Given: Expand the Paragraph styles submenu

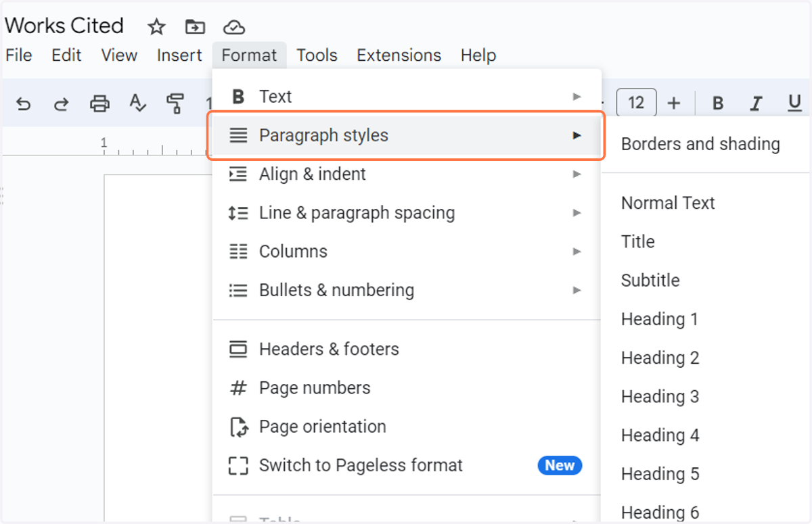Looking at the screenshot, I should [407, 135].
